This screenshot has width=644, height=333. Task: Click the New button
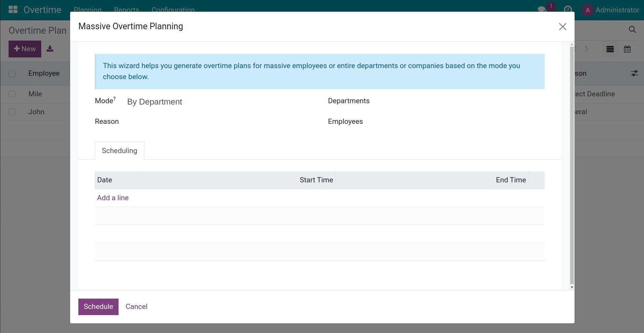tap(25, 49)
